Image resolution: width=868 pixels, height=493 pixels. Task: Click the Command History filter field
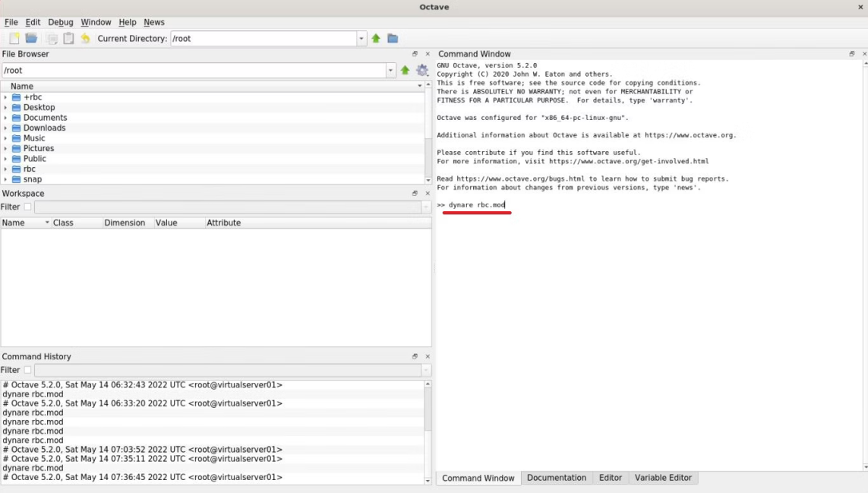[x=228, y=369]
